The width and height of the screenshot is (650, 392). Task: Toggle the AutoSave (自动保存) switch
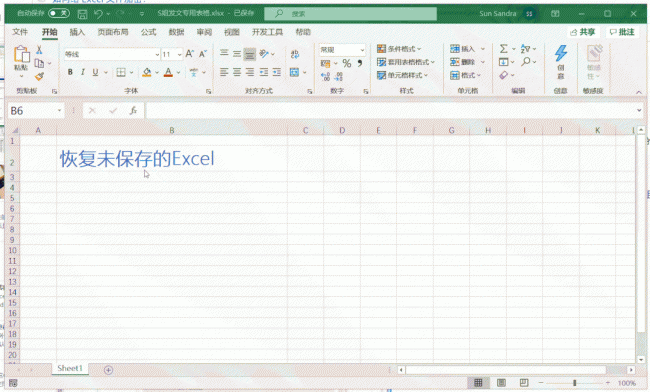(59, 13)
